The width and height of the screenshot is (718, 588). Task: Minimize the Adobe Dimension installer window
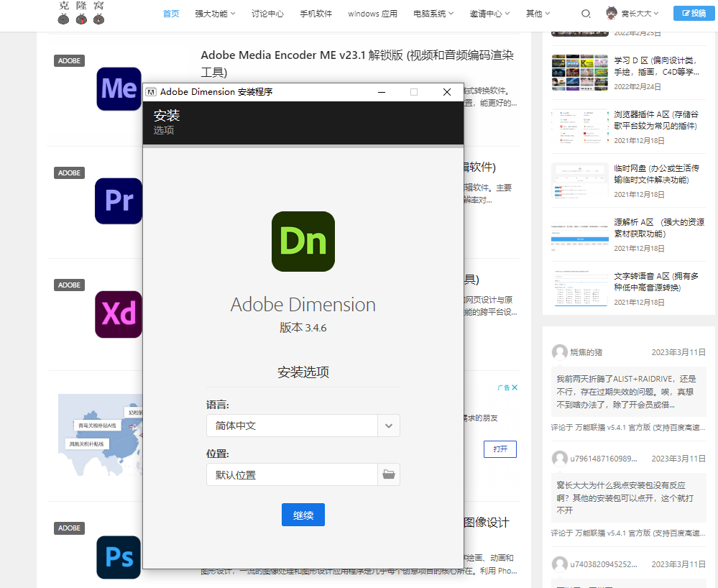click(382, 92)
